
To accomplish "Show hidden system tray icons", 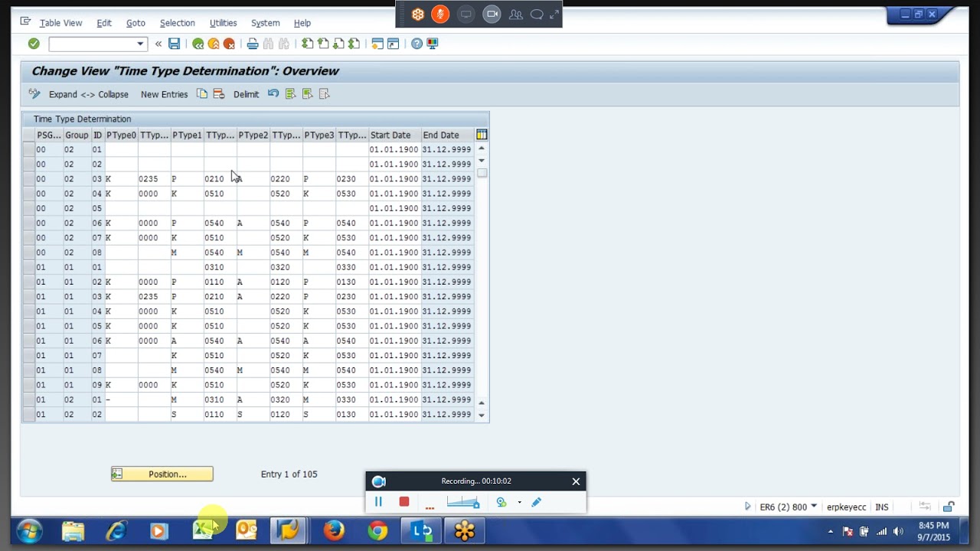I will click(831, 531).
